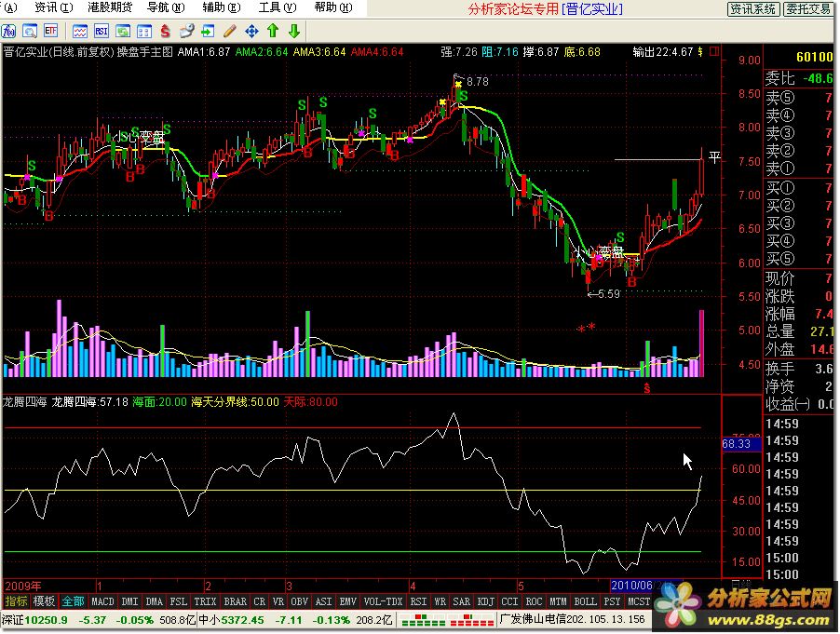This screenshot has width=840, height=634.
Task: Click the 中小 index value 5372.45
Action: [x=243, y=620]
